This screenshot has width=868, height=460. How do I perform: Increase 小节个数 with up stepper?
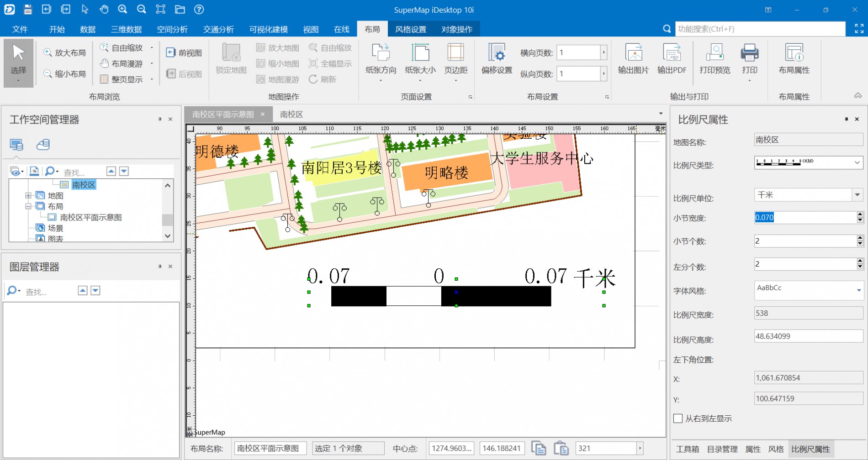(x=860, y=238)
